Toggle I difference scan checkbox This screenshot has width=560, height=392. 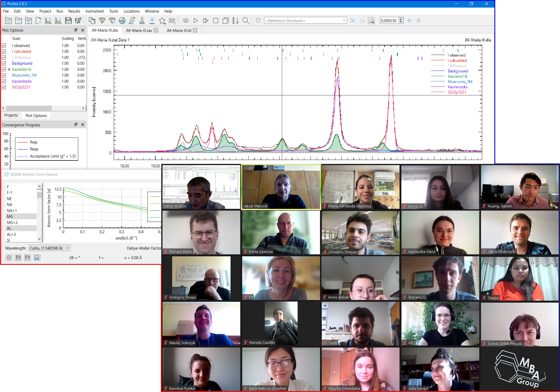tap(4, 58)
